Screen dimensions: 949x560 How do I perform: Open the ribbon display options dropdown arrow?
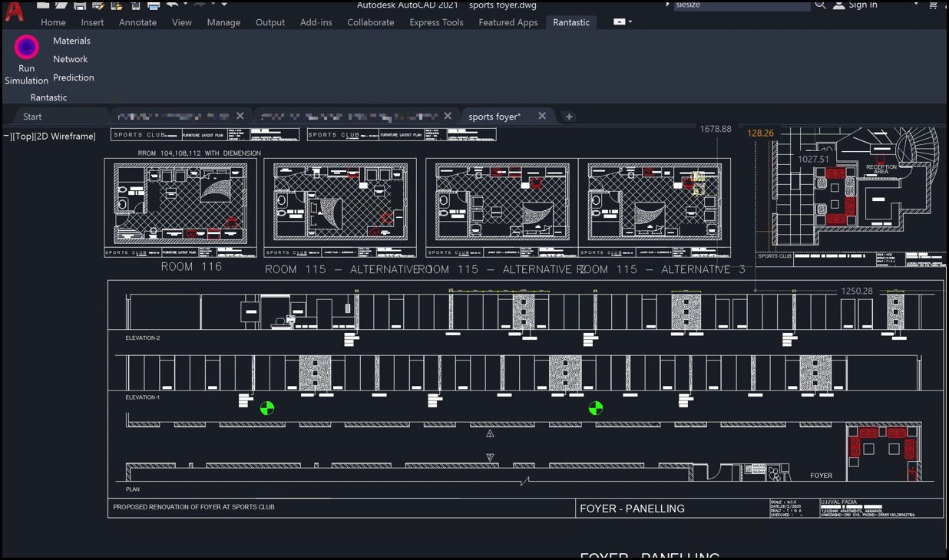click(630, 22)
